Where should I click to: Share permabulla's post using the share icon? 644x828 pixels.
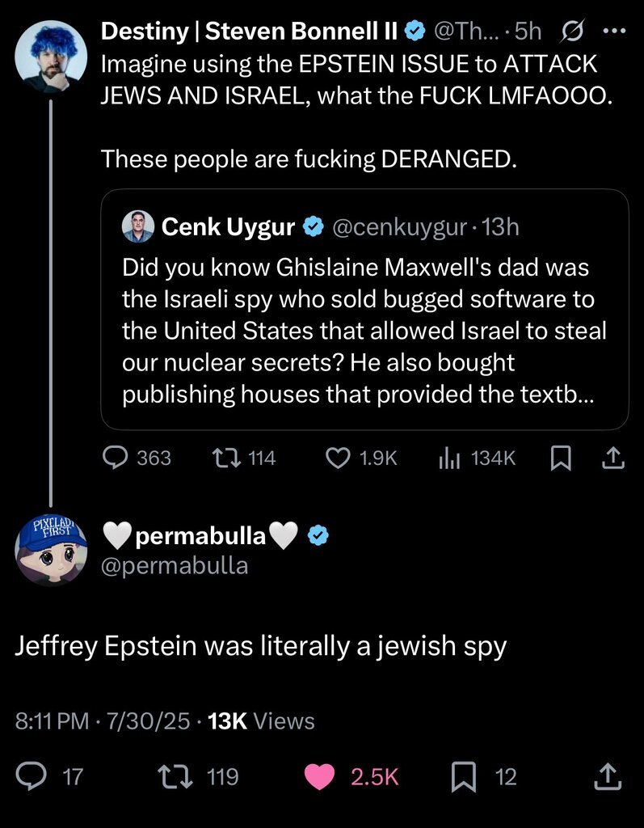(606, 776)
